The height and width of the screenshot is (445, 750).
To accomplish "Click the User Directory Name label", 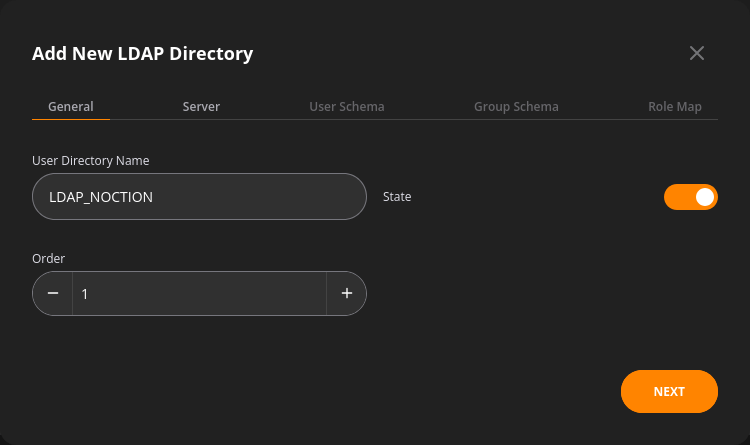I will coord(90,161).
